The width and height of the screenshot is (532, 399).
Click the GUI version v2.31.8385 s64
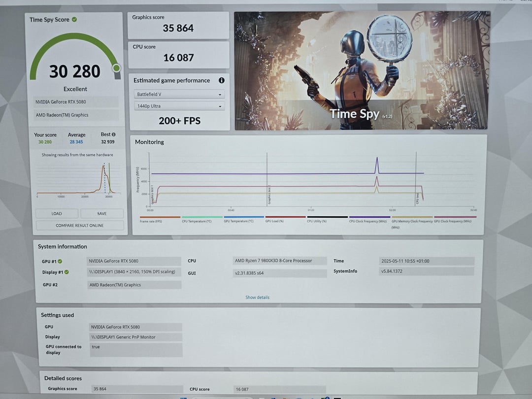280,273
